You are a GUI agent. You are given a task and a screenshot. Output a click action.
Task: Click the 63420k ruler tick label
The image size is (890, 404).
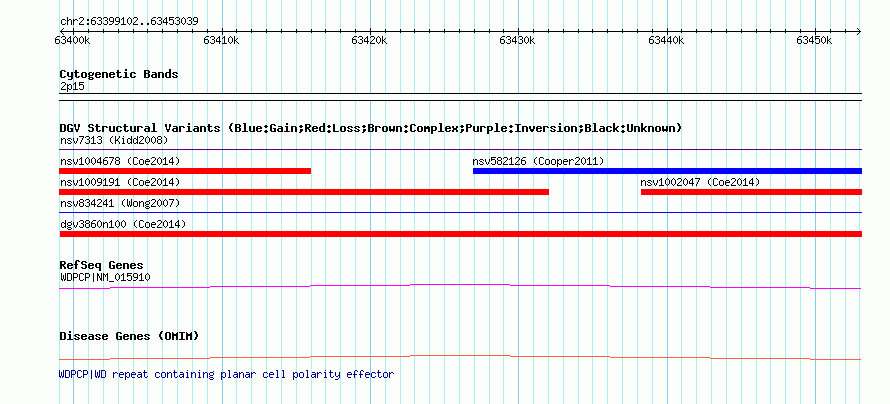coord(369,40)
